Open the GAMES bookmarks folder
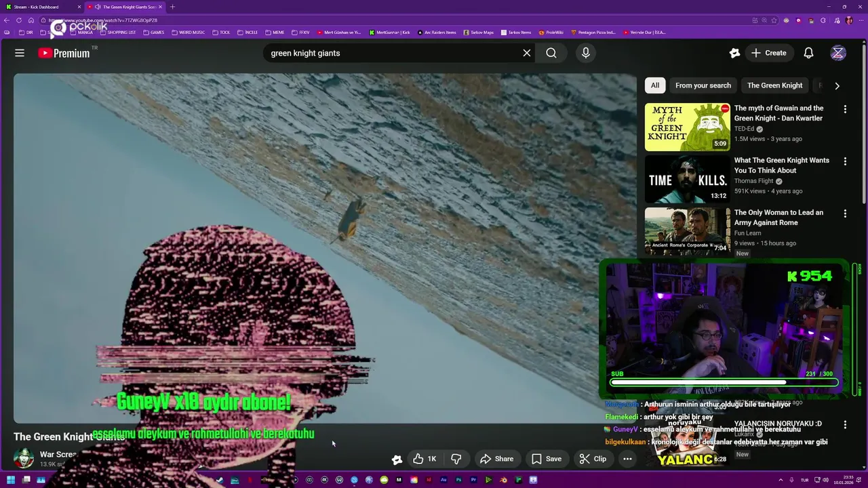The width and height of the screenshot is (868, 488). click(x=153, y=32)
